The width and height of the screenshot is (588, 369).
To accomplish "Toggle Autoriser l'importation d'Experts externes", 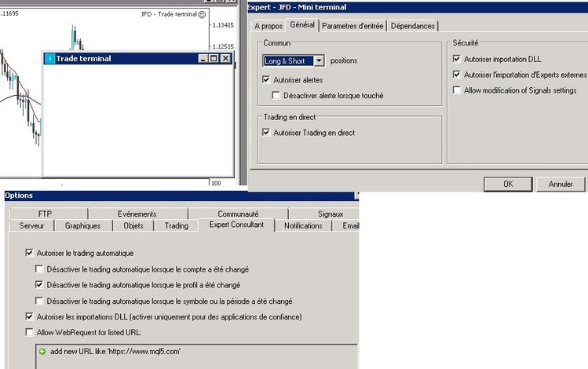I will pyautogui.click(x=456, y=75).
